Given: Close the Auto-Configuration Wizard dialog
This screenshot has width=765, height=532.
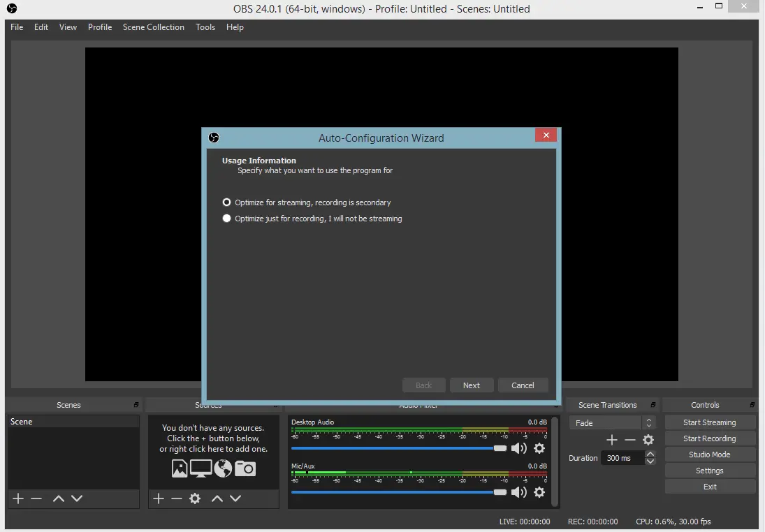Looking at the screenshot, I should point(546,135).
